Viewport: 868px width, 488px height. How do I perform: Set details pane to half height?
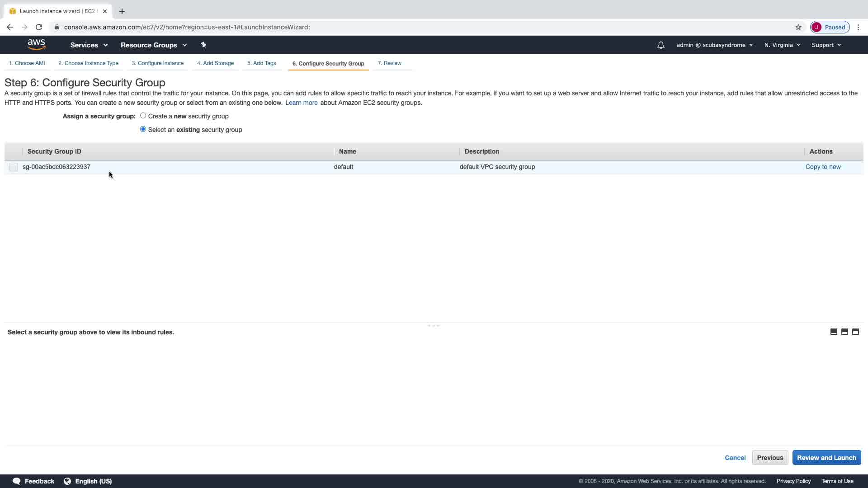pos(844,332)
